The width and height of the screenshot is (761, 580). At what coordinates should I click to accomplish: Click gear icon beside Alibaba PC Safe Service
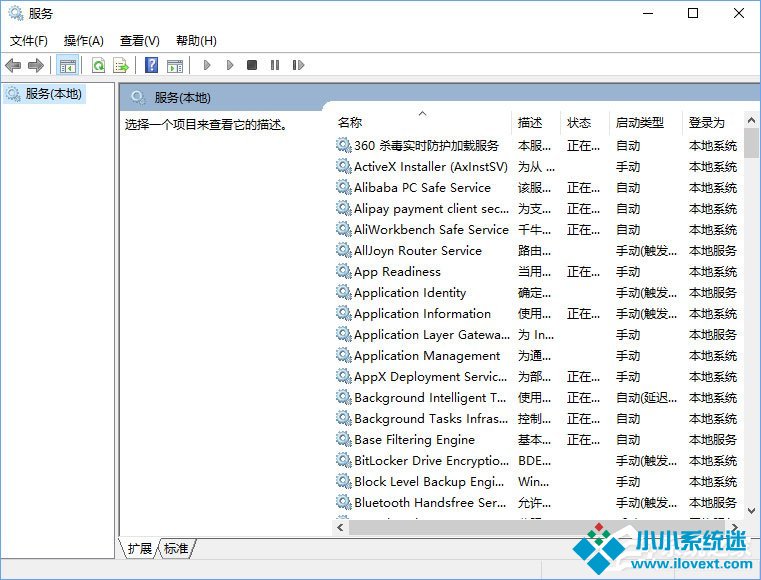[344, 187]
